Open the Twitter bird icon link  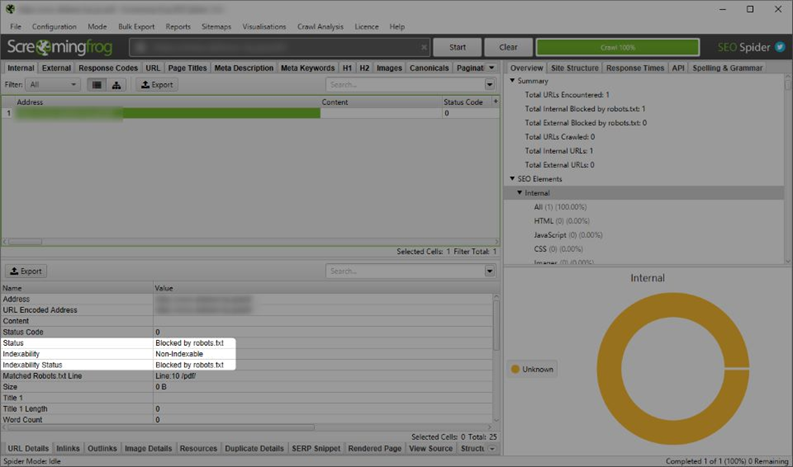[779, 47]
